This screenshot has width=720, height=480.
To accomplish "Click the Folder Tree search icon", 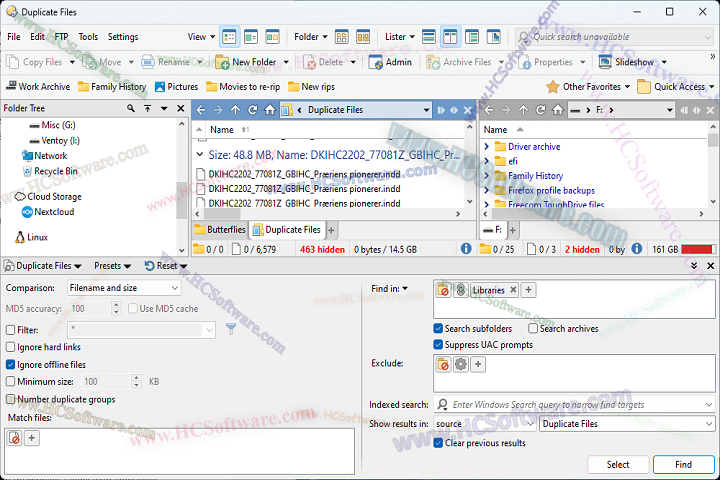I will click(131, 108).
